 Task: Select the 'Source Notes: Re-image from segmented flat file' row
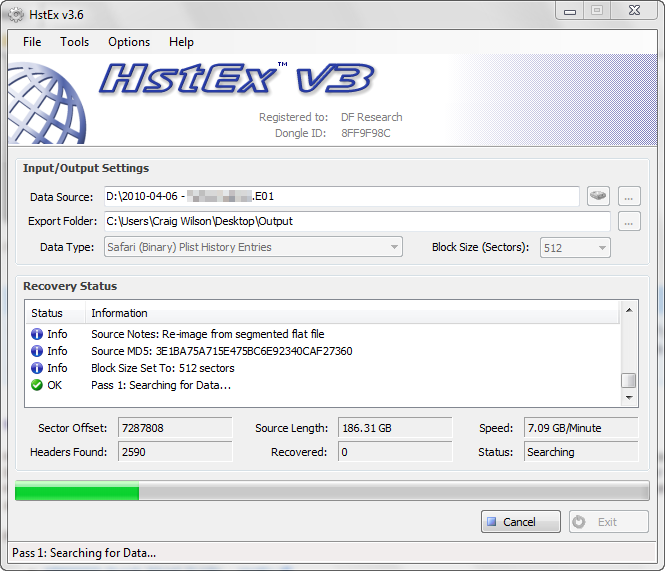[x=322, y=334]
